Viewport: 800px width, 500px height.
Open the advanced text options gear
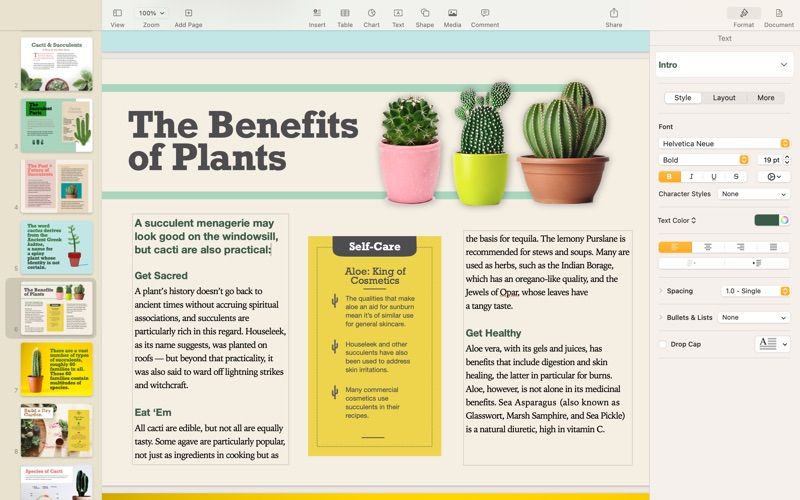pyautogui.click(x=774, y=177)
